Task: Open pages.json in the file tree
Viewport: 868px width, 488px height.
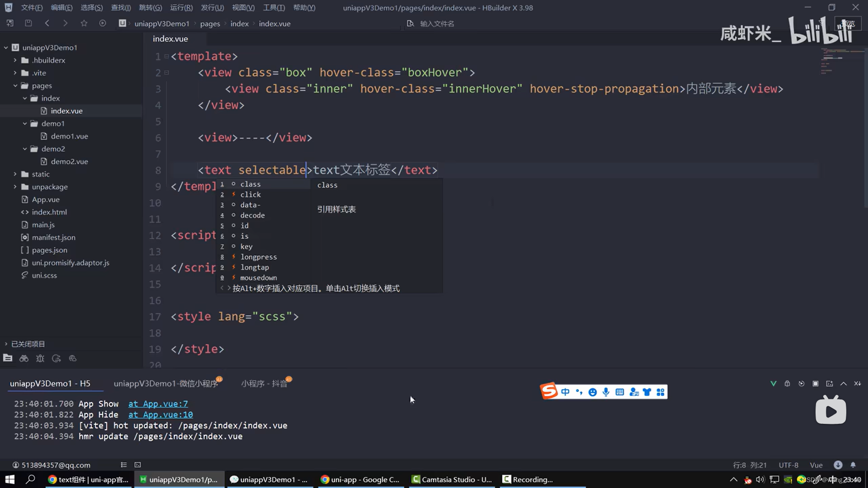Action: point(49,250)
